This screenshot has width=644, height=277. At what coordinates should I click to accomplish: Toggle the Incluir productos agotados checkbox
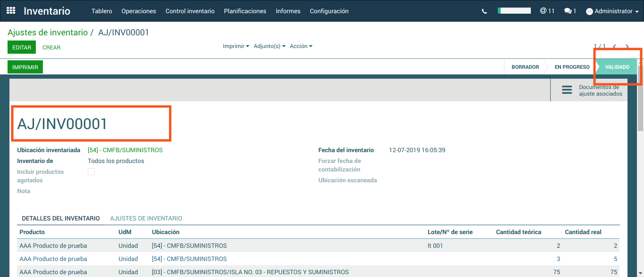pos(91,172)
